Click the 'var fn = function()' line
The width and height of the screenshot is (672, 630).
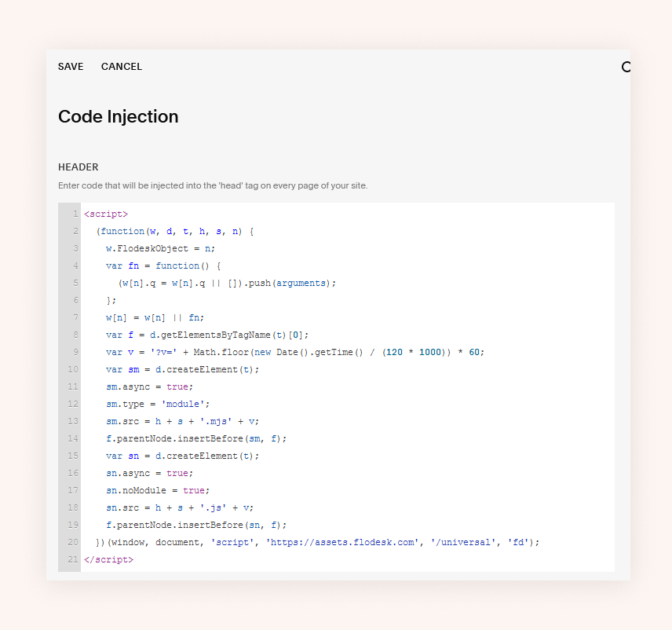164,266
